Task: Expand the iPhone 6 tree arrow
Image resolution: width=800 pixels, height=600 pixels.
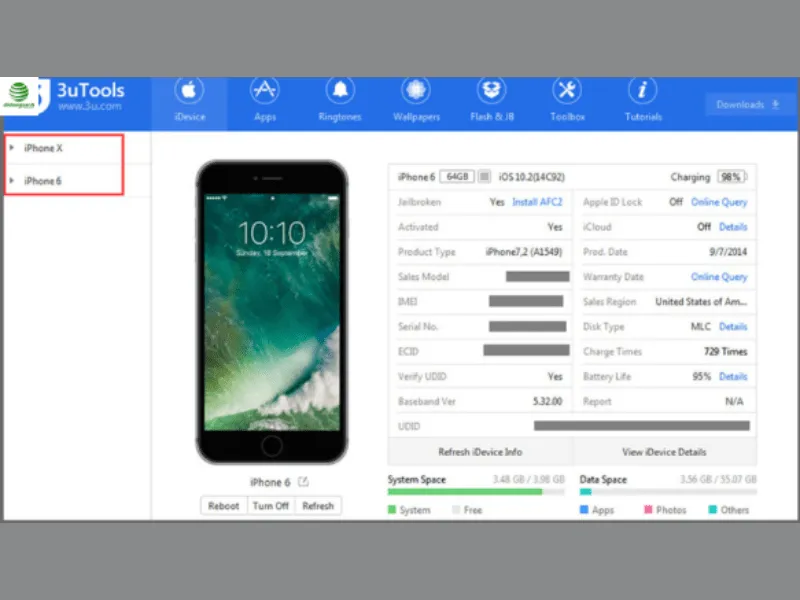Action: coord(12,181)
